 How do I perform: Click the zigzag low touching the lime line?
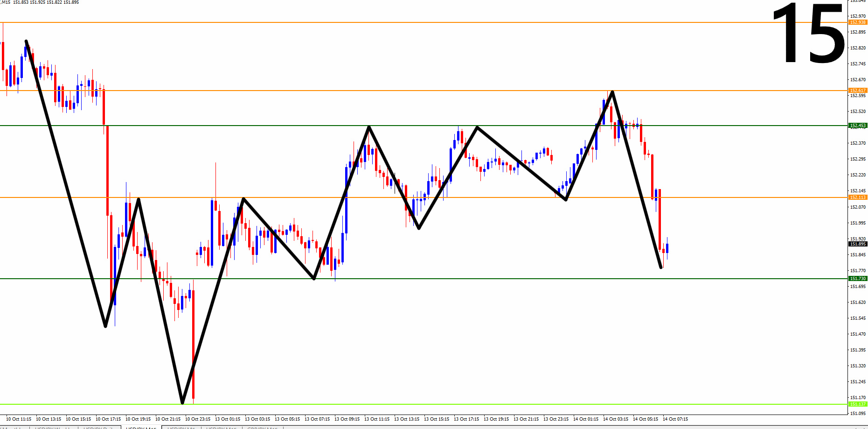[x=182, y=402]
